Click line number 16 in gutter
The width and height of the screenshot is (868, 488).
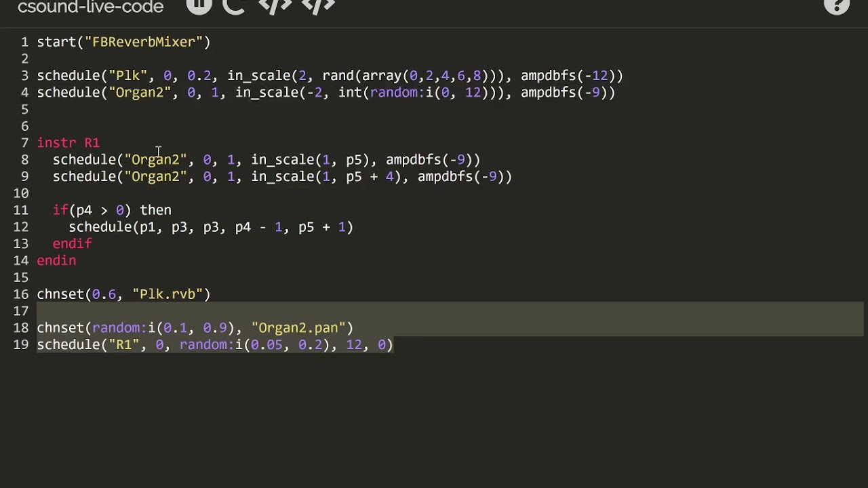(20, 294)
